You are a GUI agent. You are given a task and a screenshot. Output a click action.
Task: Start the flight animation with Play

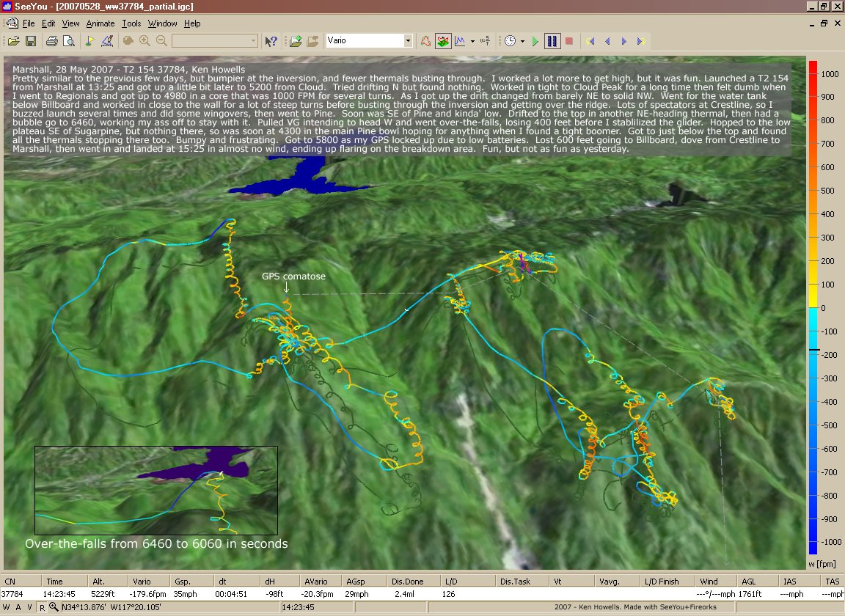pos(535,41)
